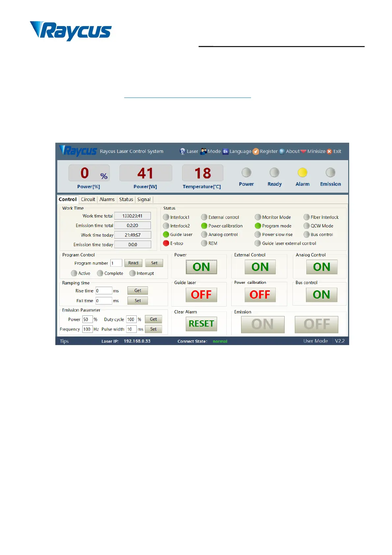Click the Ramping time Set button
Viewport: 392px width, 555px height.
coord(138,301)
